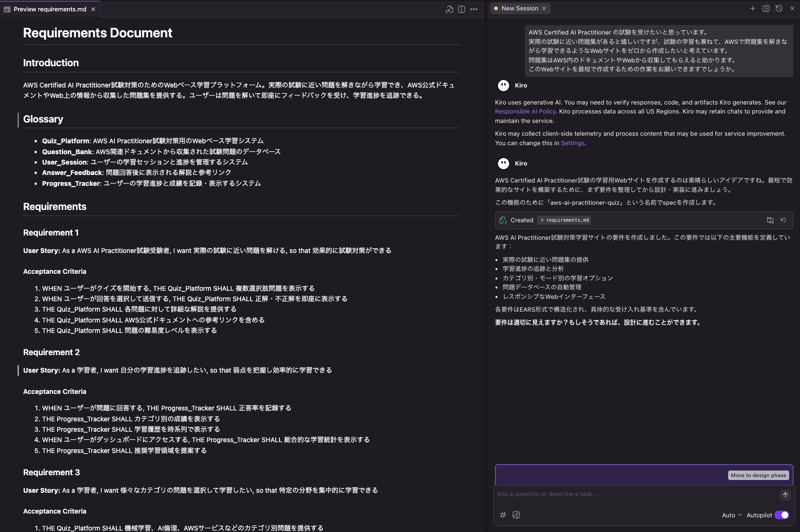
Task: Click the open source file icon
Action: [x=449, y=9]
